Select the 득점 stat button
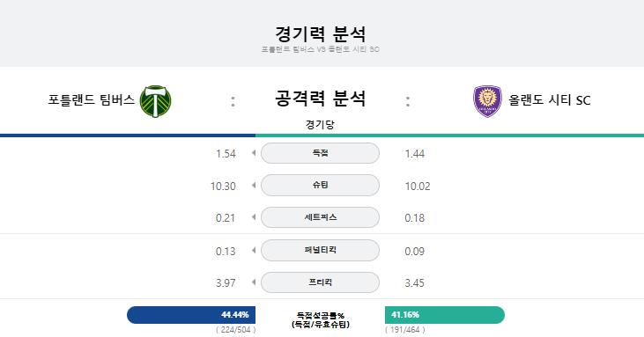The image size is (644, 337). (320, 153)
